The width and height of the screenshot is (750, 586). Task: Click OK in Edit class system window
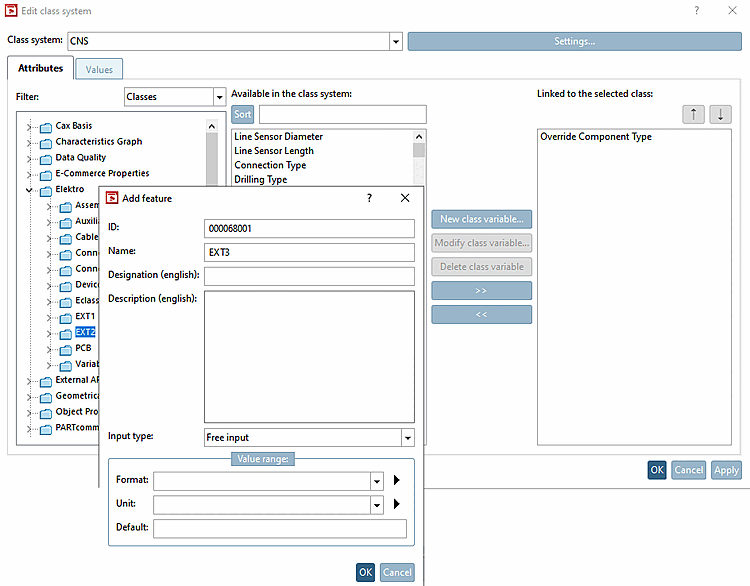coord(657,470)
